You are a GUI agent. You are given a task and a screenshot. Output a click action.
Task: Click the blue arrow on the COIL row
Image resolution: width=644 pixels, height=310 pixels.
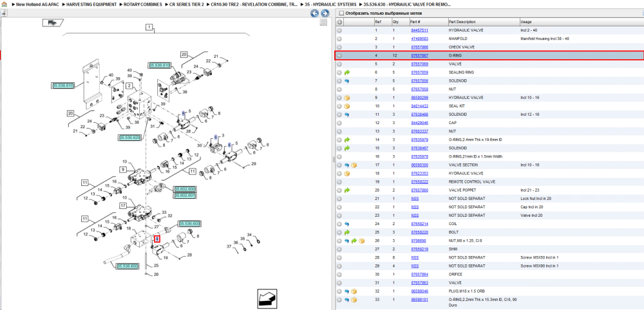(x=347, y=224)
